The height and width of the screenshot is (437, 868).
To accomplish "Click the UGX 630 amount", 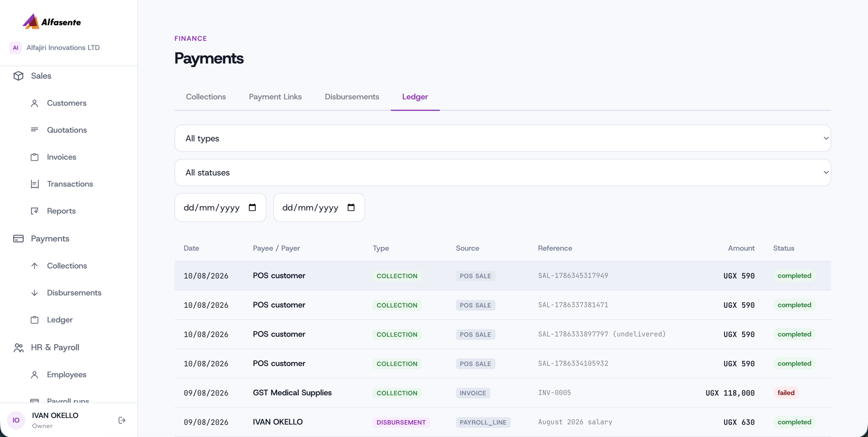I will pos(739,422).
